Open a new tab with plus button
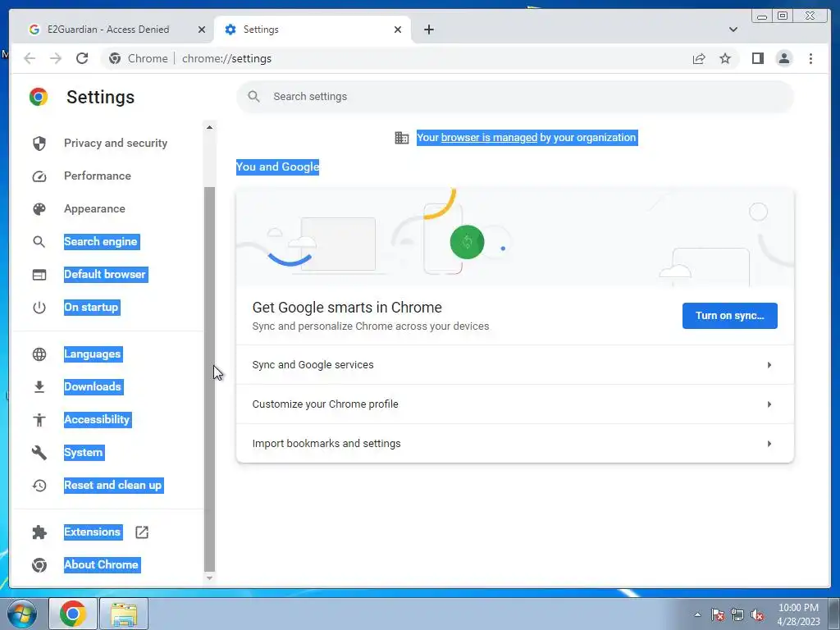The height and width of the screenshot is (630, 840). click(428, 30)
